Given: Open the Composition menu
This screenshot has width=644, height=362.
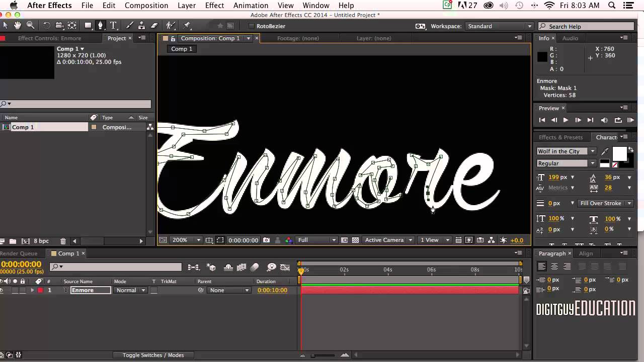Looking at the screenshot, I should click(x=146, y=6).
